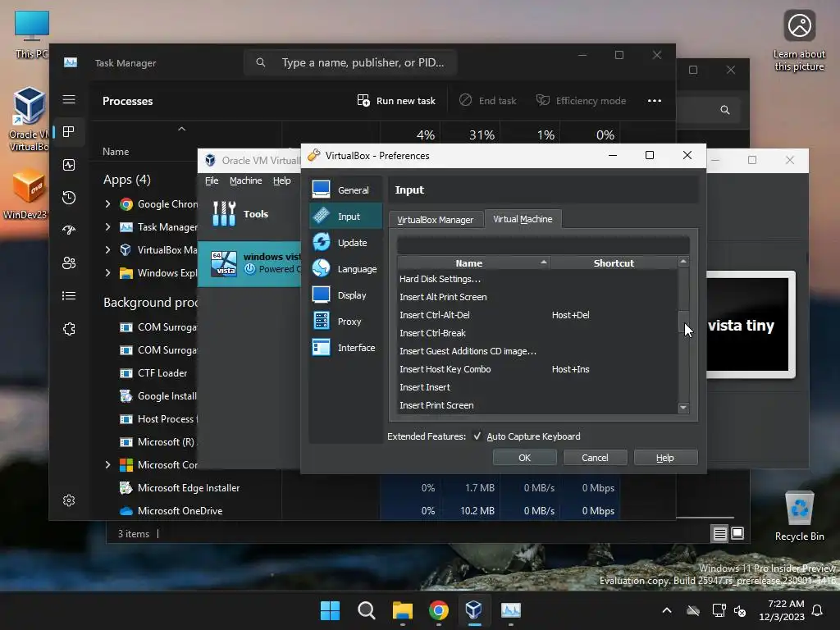Screen dimensions: 840x630
Task: Open Display preferences section
Action: 345,294
